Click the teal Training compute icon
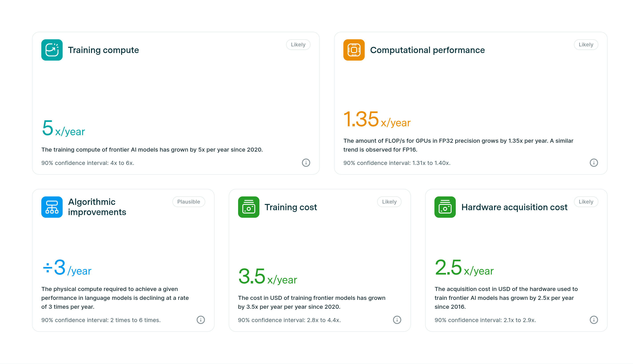The width and height of the screenshot is (633, 364). coord(52,50)
